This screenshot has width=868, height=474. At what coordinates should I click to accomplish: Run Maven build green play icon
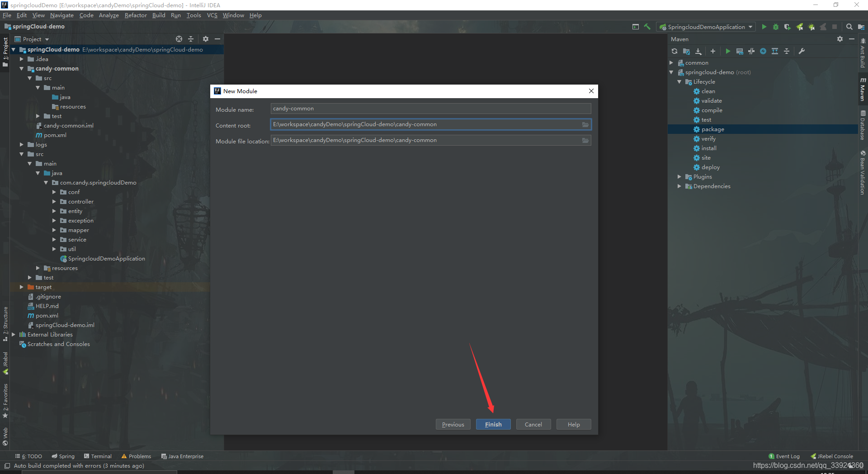728,51
